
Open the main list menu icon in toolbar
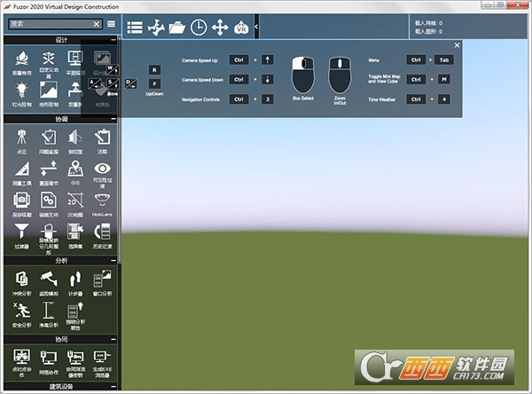[x=135, y=28]
